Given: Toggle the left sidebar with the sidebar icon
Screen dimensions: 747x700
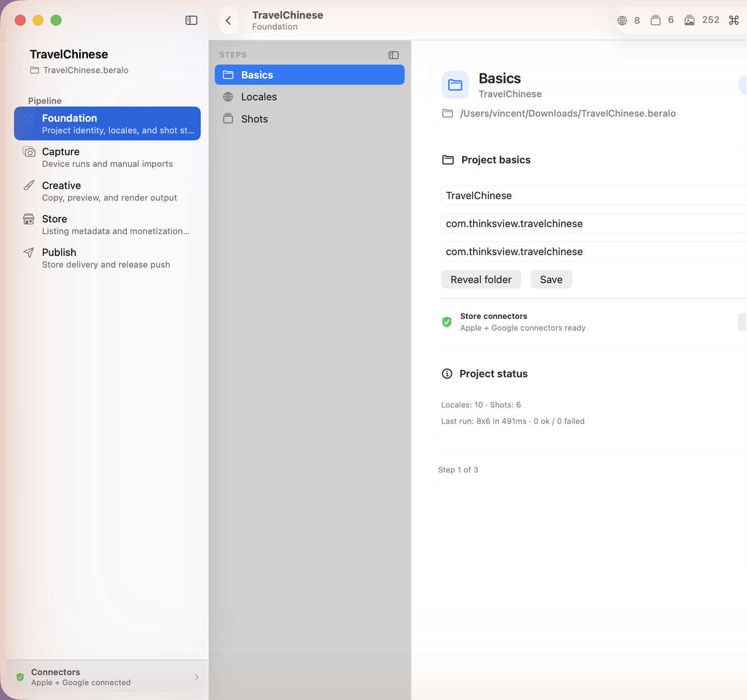Looking at the screenshot, I should (x=191, y=20).
